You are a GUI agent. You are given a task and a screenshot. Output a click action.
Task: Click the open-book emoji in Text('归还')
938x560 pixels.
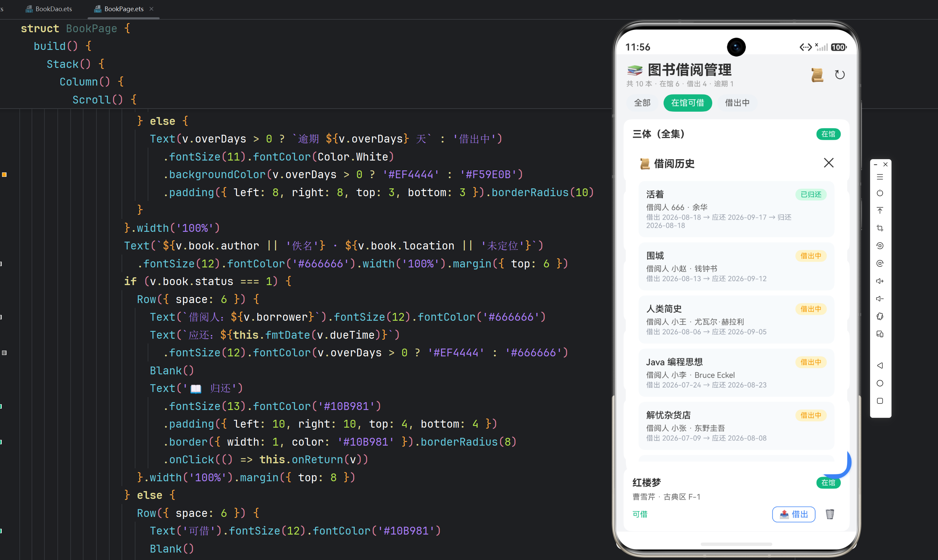[x=196, y=389]
